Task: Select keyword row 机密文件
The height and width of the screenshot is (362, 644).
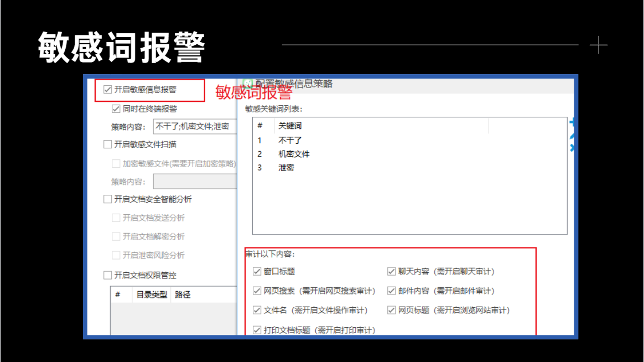Action: (x=409, y=154)
